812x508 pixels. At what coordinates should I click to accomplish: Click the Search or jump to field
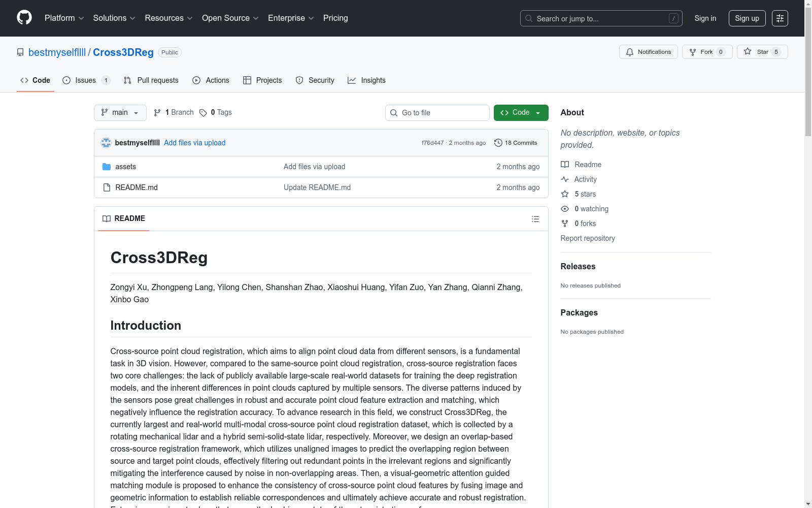pos(601,18)
